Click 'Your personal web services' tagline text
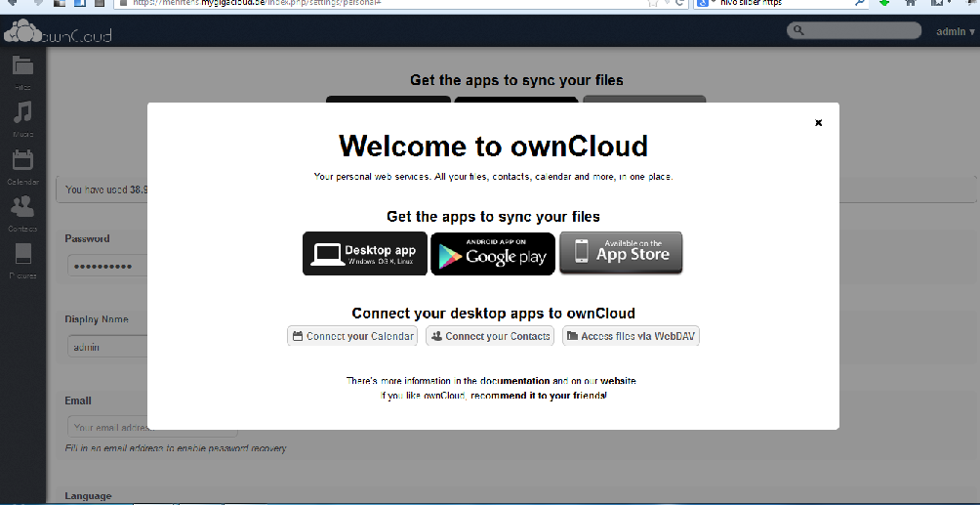Image resolution: width=980 pixels, height=505 pixels. pos(493,177)
